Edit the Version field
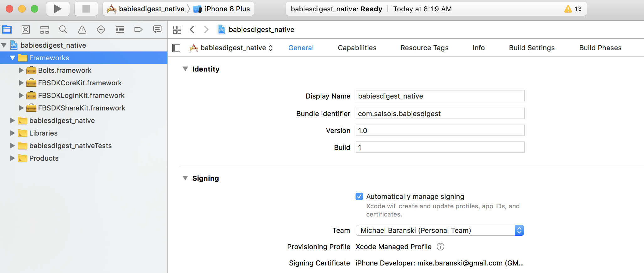This screenshot has width=644, height=273. 440,130
